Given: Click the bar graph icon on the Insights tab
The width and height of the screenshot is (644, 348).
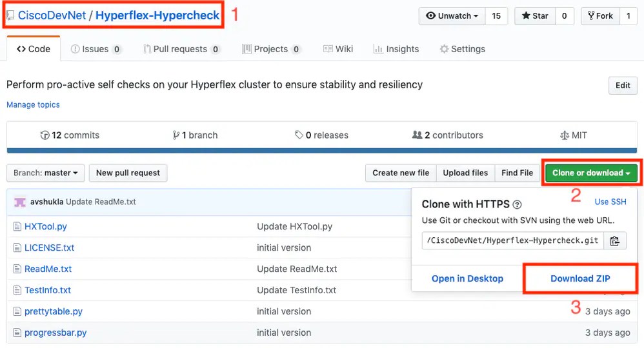Looking at the screenshot, I should pos(378,49).
